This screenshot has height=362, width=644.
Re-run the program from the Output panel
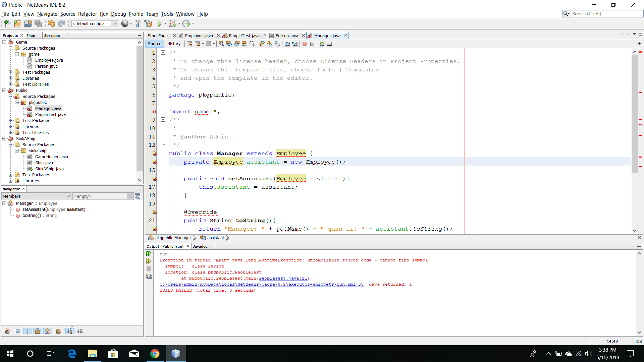click(149, 254)
